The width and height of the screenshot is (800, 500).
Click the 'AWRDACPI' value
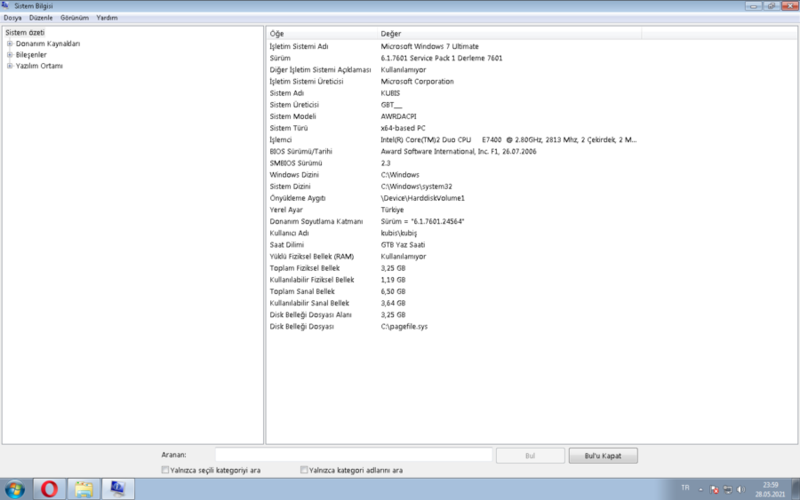point(398,117)
